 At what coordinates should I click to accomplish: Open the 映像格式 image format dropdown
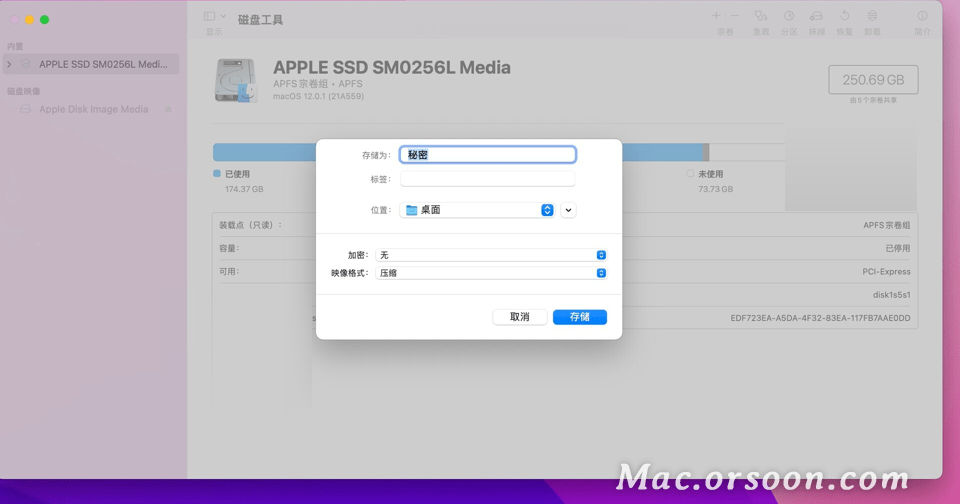click(491, 273)
